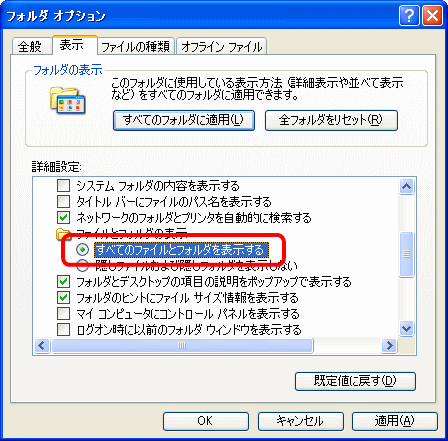Click the help question mark icon
Viewport: 448px width, 441px height.
[x=409, y=16]
